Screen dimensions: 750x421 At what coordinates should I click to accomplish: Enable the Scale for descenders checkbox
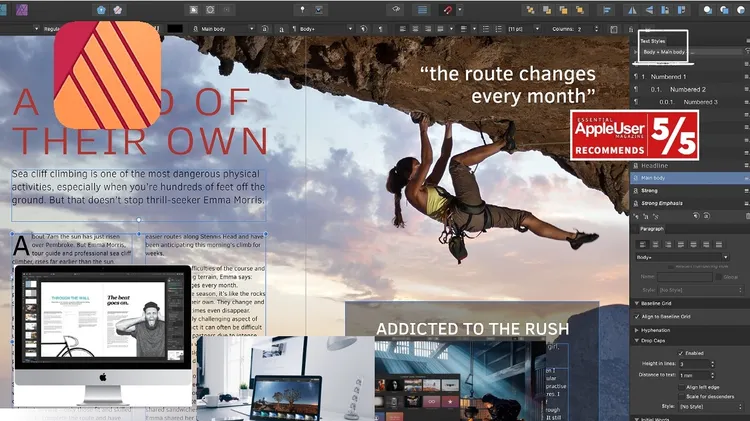[682, 397]
